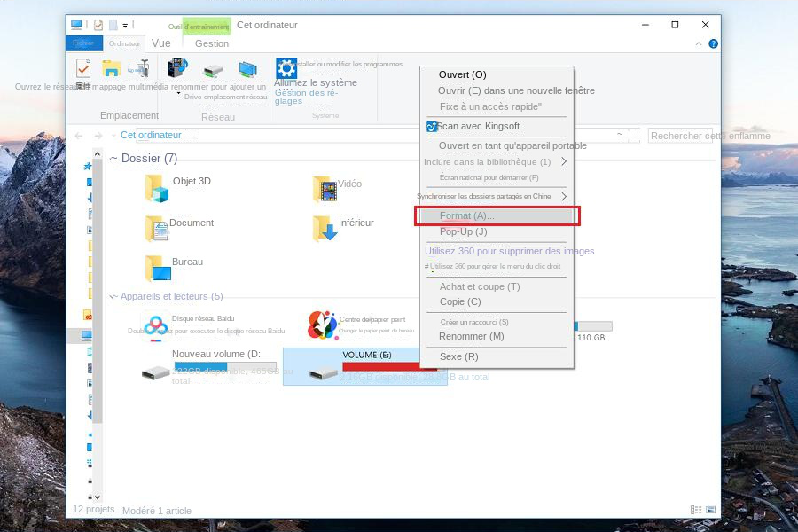Open the Scan avec Kingsoft option
The height and width of the screenshot is (532, 798).
click(x=479, y=126)
